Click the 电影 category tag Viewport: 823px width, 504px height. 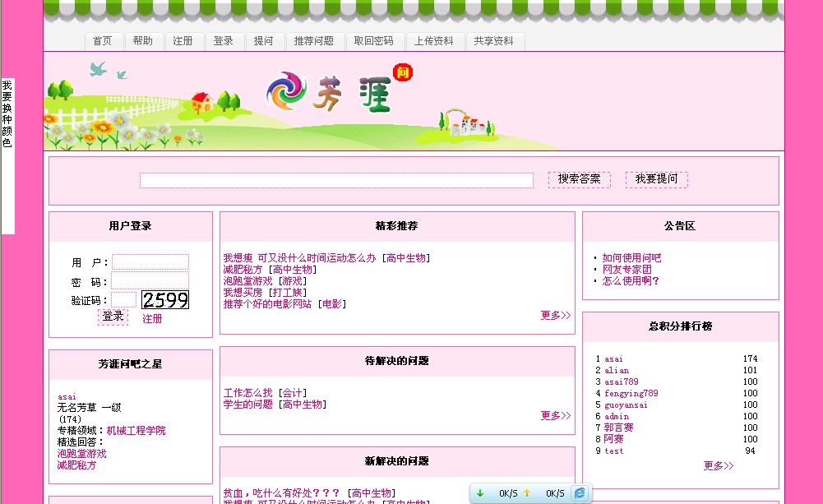(332, 304)
